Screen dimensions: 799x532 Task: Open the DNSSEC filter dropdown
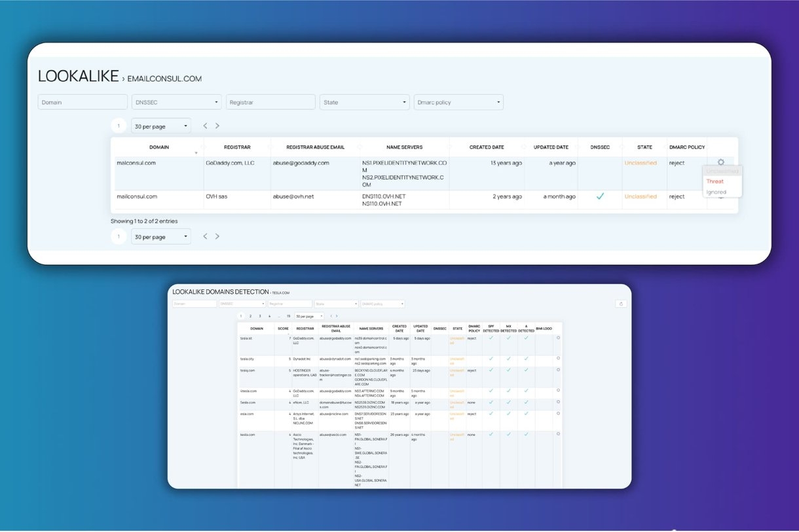[177, 102]
